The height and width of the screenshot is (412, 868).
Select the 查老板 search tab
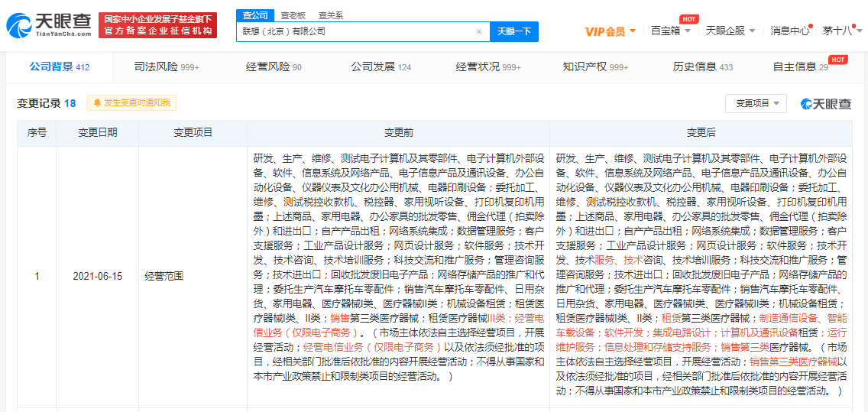tap(293, 15)
